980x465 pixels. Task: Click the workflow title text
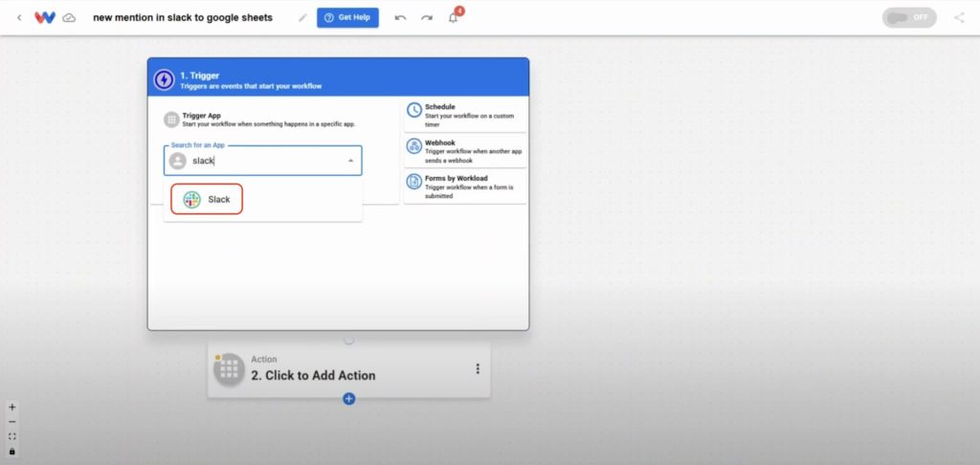click(183, 17)
